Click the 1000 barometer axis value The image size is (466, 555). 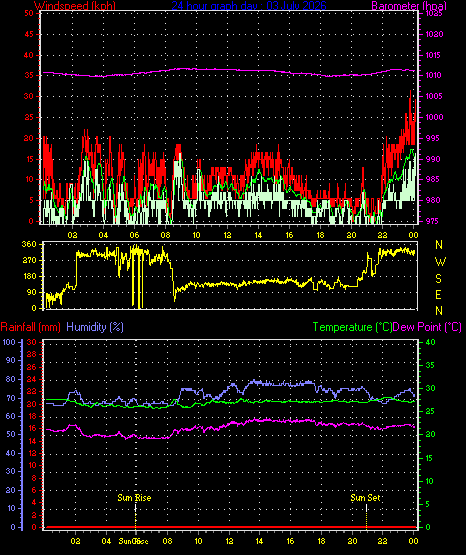click(434, 117)
